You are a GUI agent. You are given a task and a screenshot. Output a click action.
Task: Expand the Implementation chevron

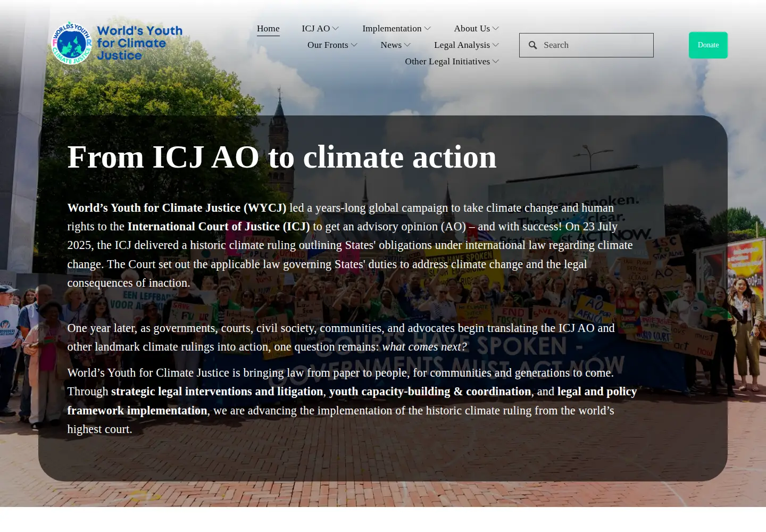428,29
